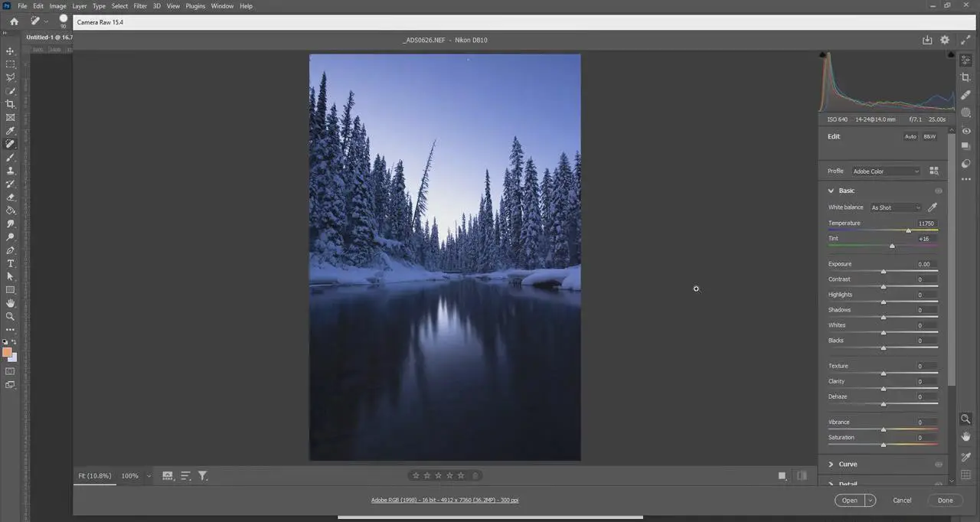
Task: Open Camera Raw preferences gear icon
Action: (945, 40)
